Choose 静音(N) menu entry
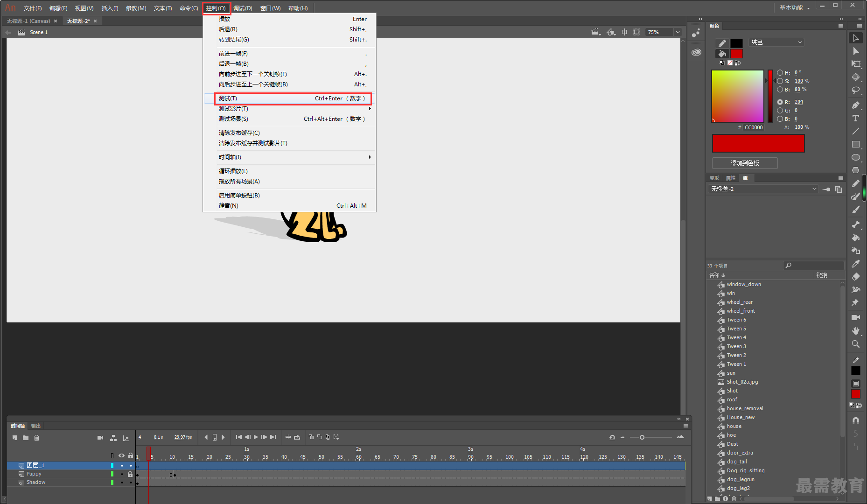This screenshot has height=504, width=867. (x=289, y=206)
